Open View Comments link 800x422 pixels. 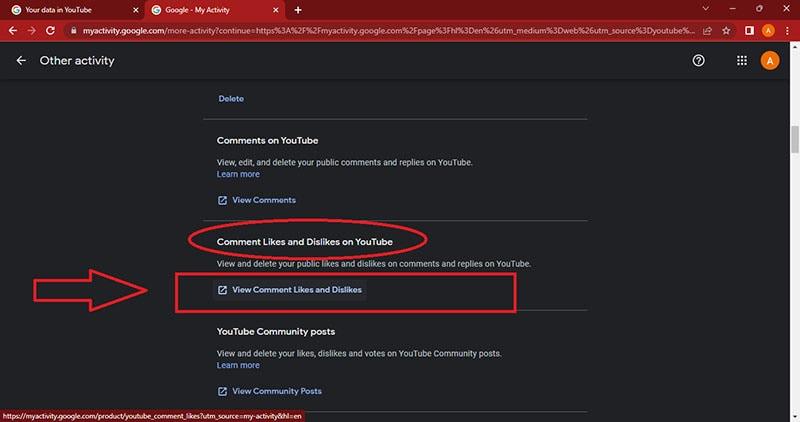263,200
